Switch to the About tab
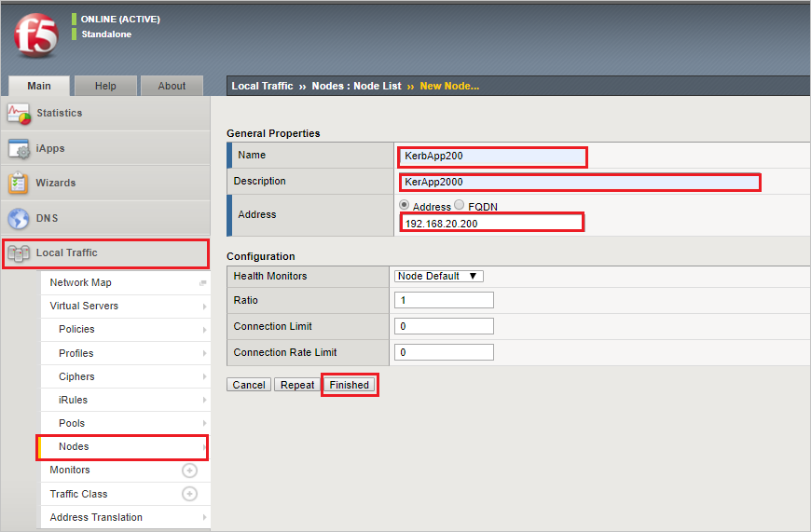This screenshot has width=811, height=532. pyautogui.click(x=172, y=86)
